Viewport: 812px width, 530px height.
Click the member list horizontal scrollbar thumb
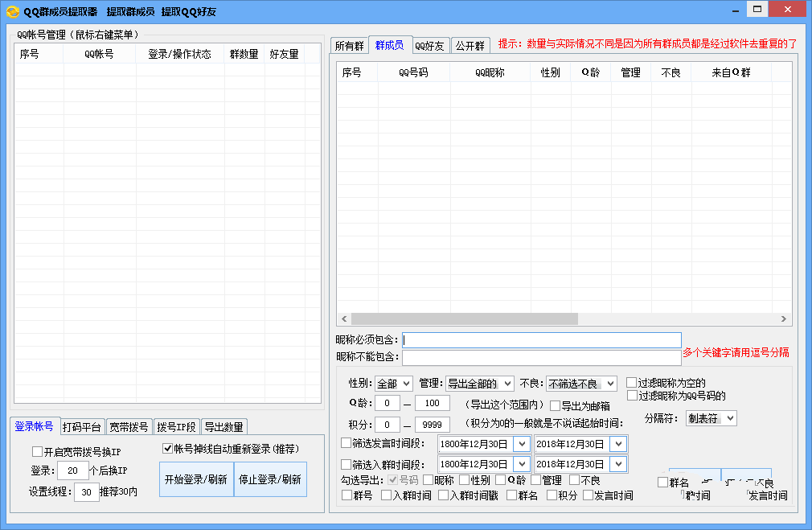(465, 318)
